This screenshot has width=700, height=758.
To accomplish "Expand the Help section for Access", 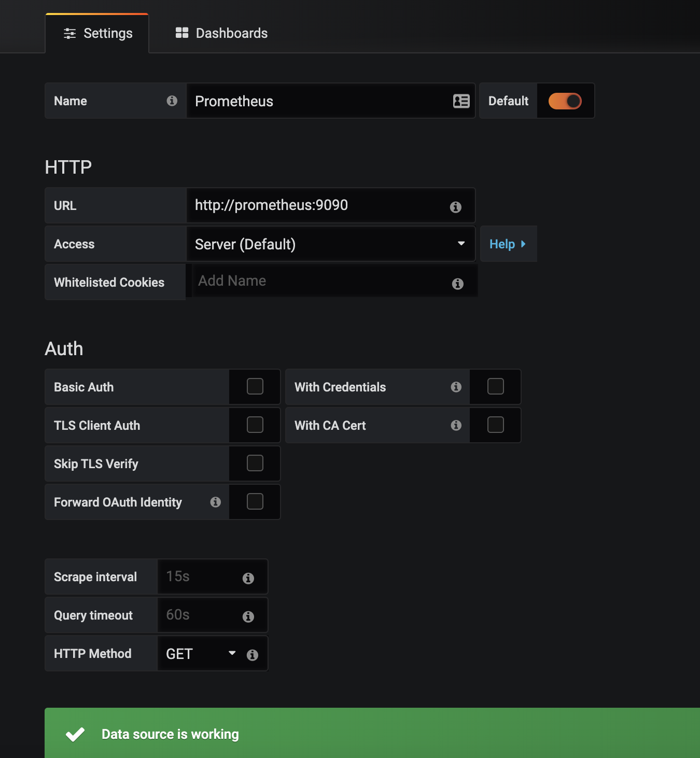I will [508, 244].
